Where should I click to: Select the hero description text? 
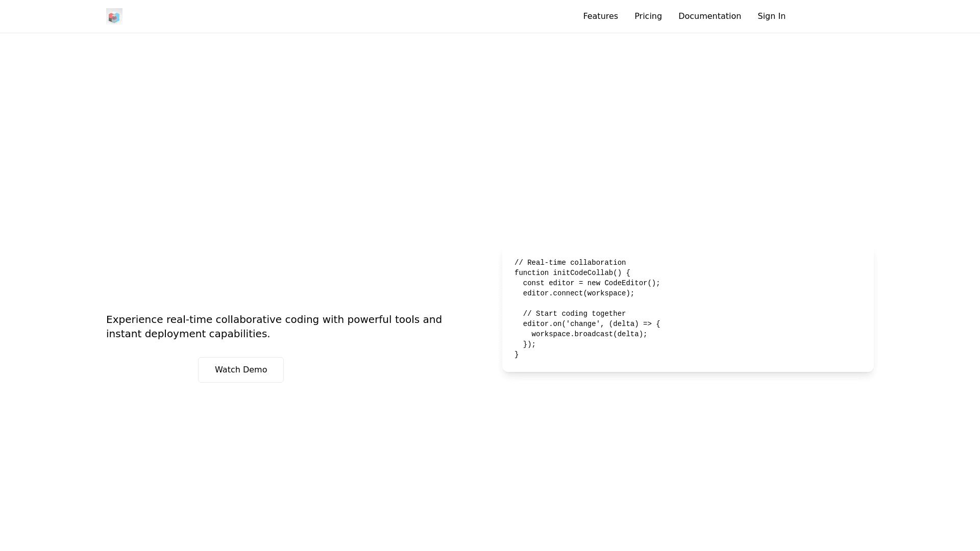pos(274,327)
